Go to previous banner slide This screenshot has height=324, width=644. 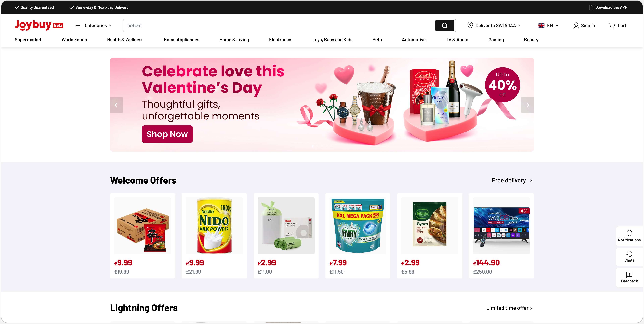click(x=117, y=105)
